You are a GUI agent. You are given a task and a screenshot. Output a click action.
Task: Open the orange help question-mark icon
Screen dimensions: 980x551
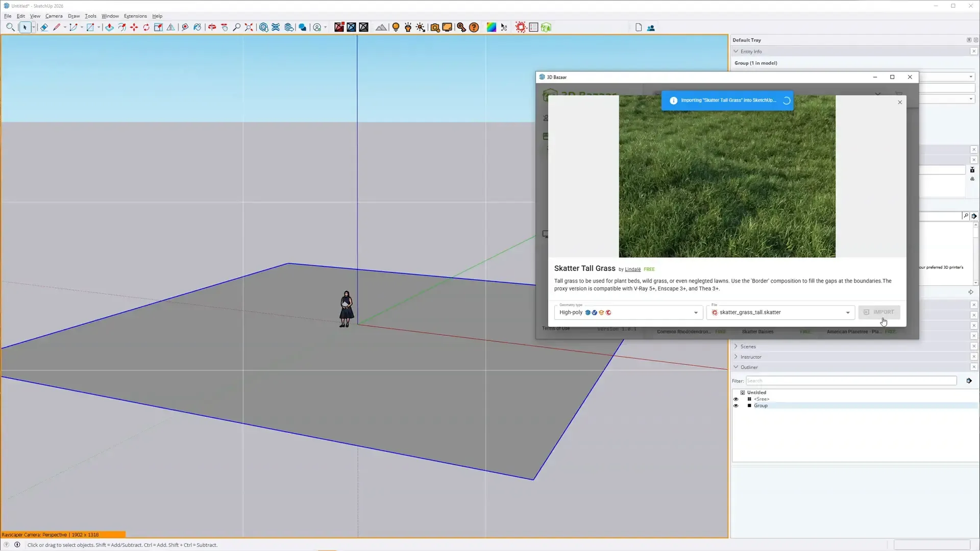click(474, 27)
